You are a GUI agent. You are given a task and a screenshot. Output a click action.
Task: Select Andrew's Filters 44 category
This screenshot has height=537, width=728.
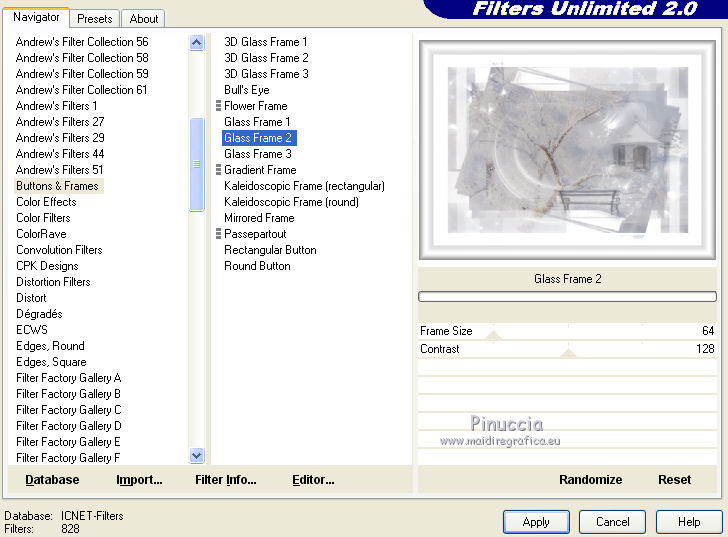pos(60,154)
